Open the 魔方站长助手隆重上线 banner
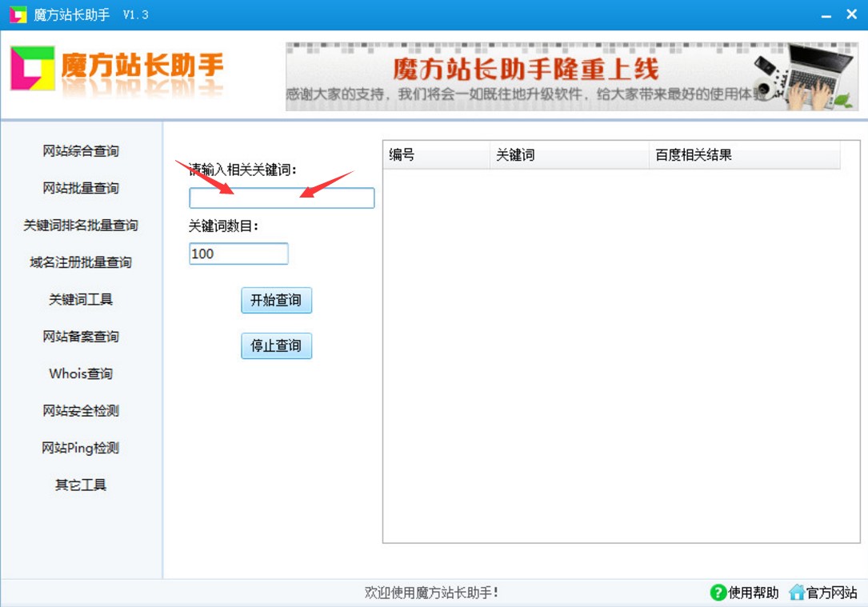This screenshot has width=868, height=607. [572, 76]
